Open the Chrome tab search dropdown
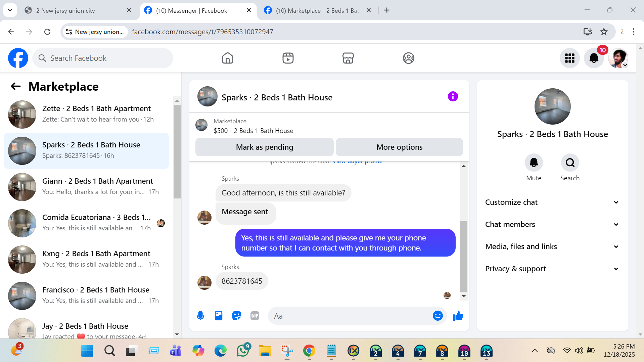Image resolution: width=644 pixels, height=362 pixels. click(x=10, y=10)
